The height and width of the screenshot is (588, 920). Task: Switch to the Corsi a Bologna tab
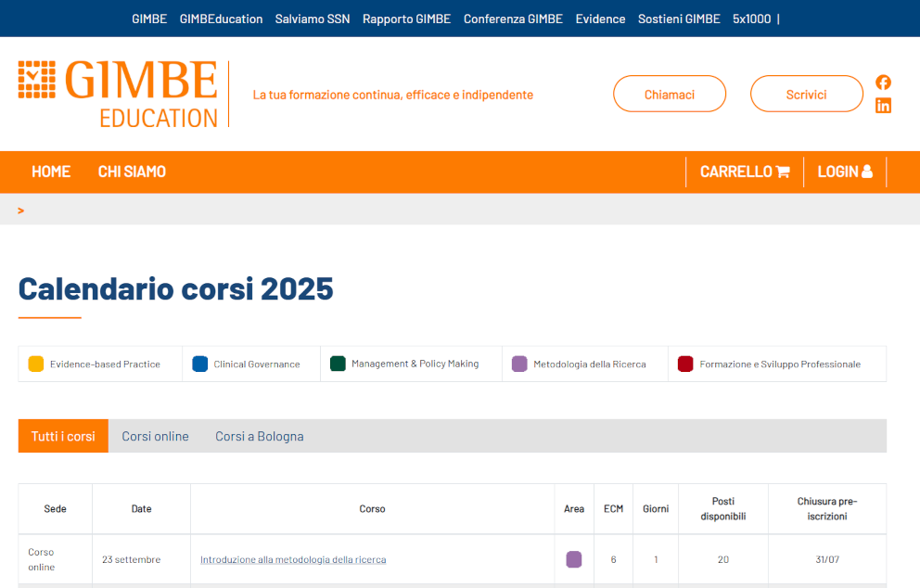(x=260, y=436)
